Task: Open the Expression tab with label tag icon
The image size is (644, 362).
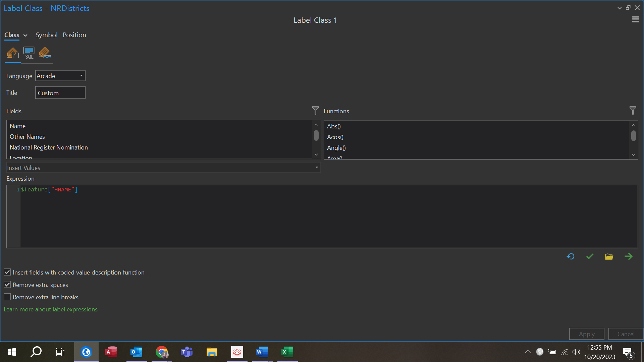Action: [x=12, y=53]
